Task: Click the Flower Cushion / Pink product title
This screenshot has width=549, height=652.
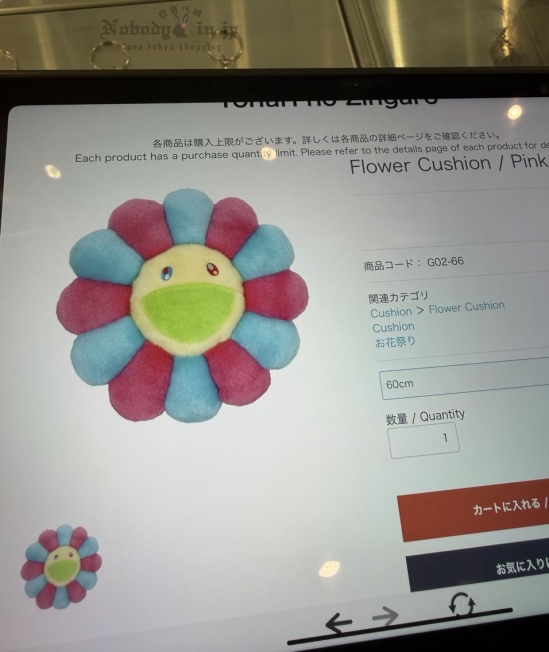Action: [449, 163]
